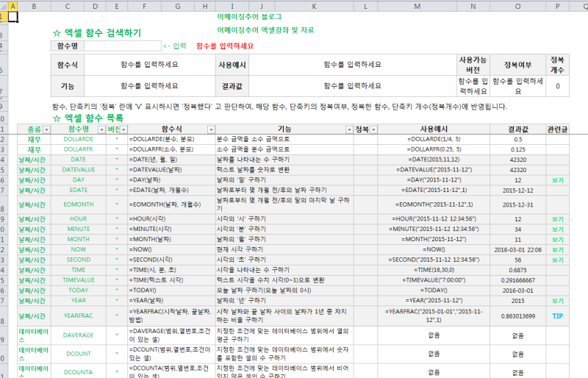
Task: Select '텍스트 날짜를 숫자로 변환' description cell
Action: (284, 170)
